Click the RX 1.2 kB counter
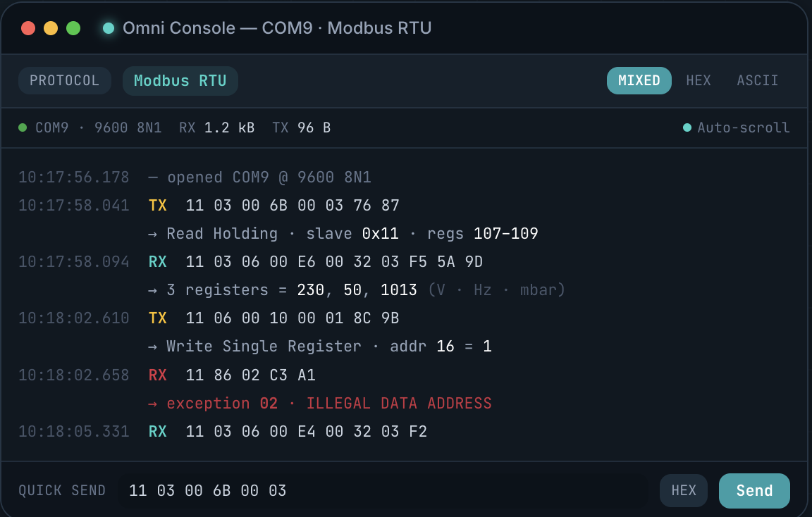Screen dimensions: 812x517 pyautogui.click(x=217, y=127)
